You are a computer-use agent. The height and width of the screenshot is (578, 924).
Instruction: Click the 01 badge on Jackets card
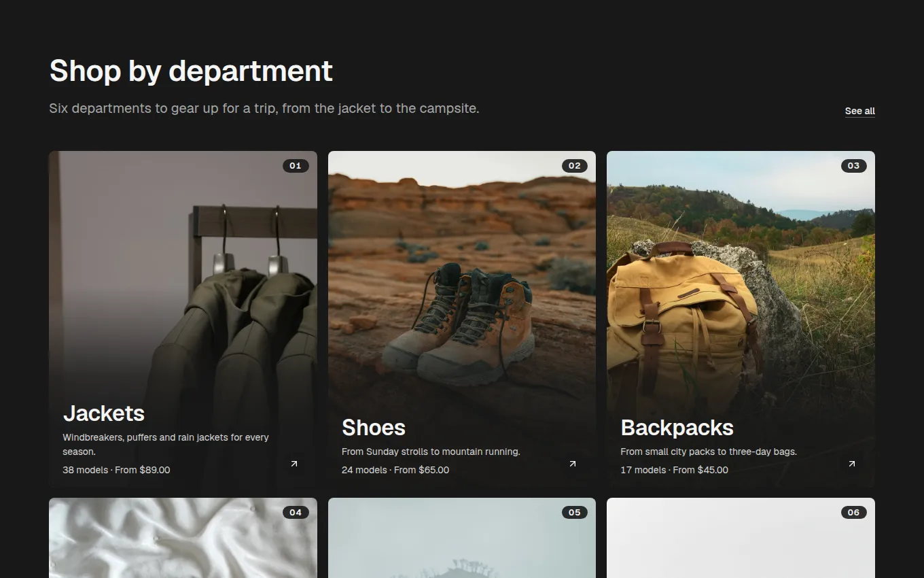click(x=296, y=166)
